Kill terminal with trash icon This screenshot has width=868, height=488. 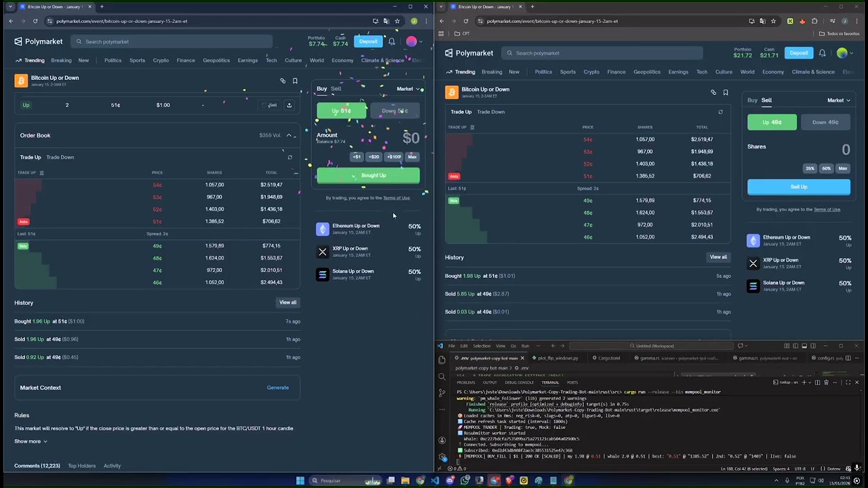point(826,382)
